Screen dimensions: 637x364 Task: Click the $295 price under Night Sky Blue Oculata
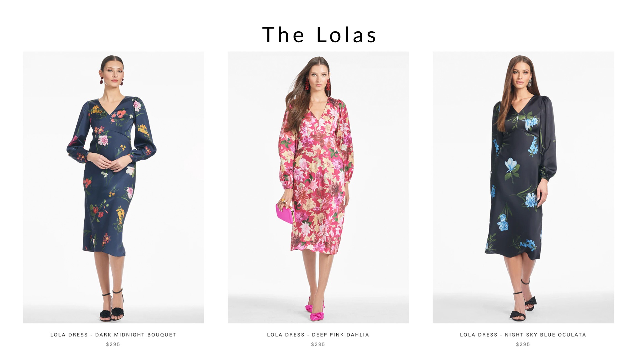pyautogui.click(x=523, y=344)
